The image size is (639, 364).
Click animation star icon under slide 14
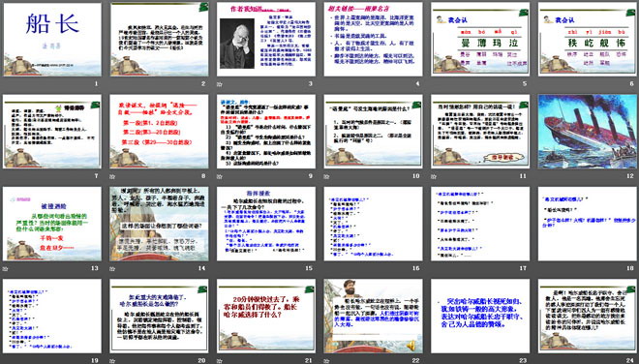(112, 268)
